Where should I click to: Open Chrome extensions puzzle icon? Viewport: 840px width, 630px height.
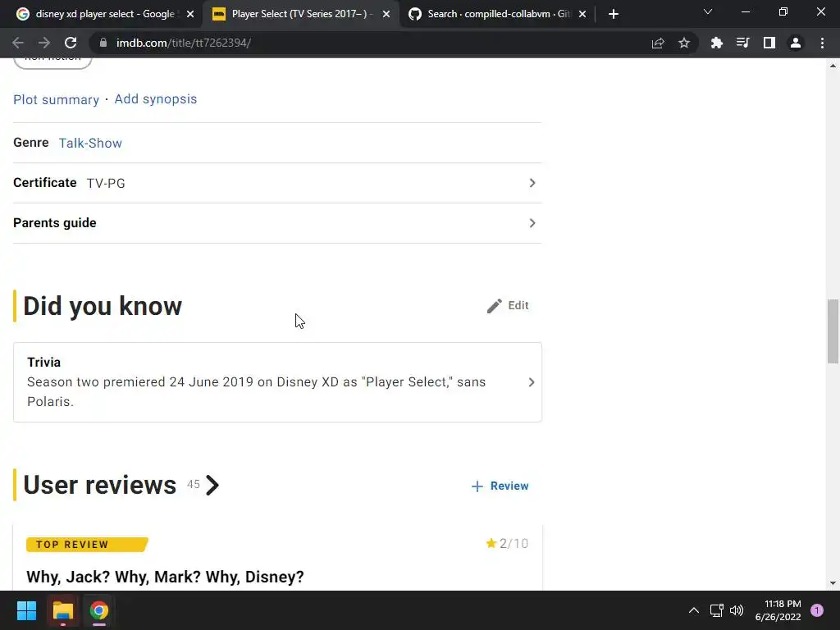click(716, 43)
